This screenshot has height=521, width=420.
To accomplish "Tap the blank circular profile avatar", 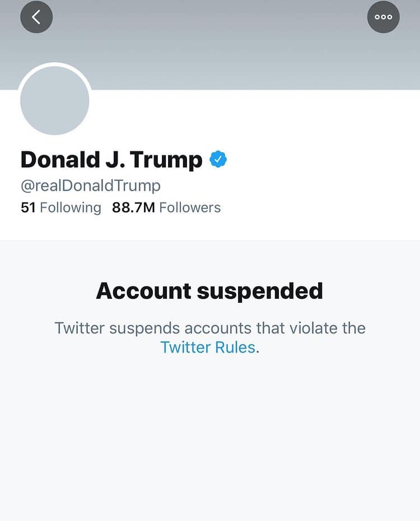I will (55, 100).
